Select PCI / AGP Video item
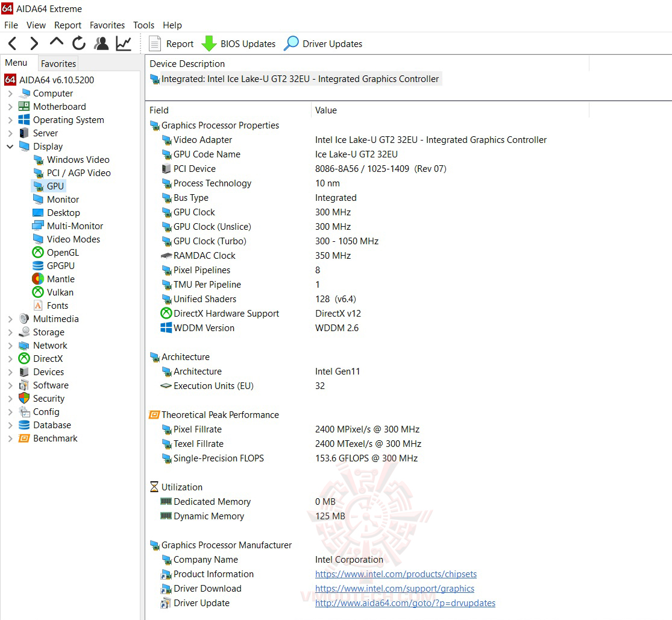This screenshot has width=672, height=620. point(79,173)
